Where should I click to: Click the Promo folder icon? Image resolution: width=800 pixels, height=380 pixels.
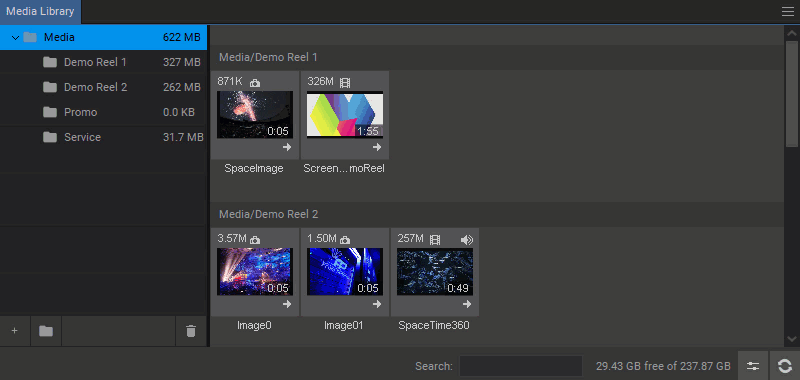click(x=50, y=112)
